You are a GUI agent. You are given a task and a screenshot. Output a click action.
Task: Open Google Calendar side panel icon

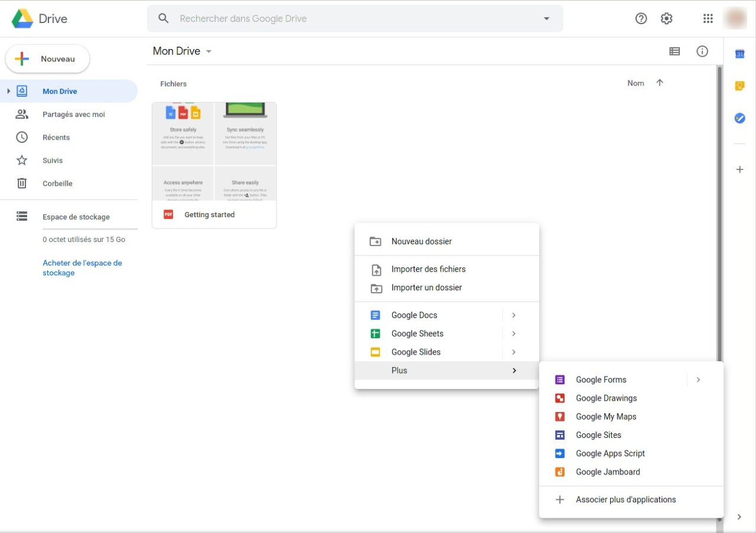739,54
